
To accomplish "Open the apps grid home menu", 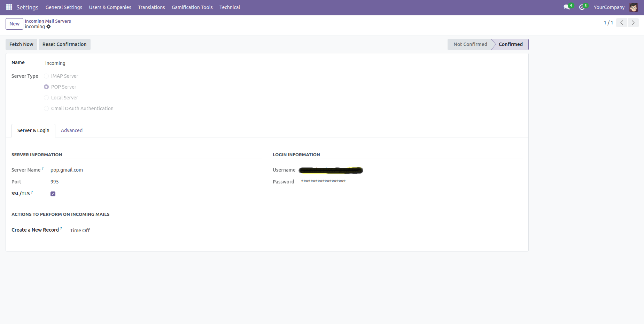I will pyautogui.click(x=9, y=7).
